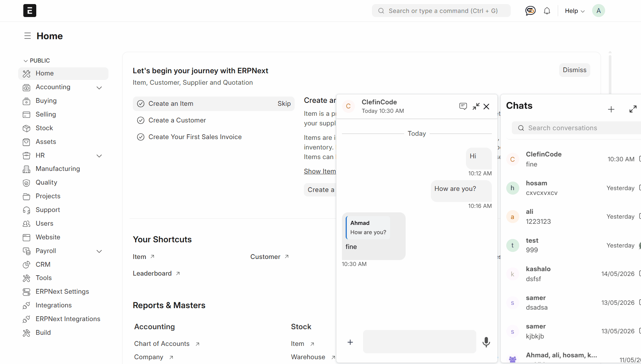Open the user avatar A menu
Image resolution: width=641 pixels, height=364 pixels.
click(x=598, y=11)
